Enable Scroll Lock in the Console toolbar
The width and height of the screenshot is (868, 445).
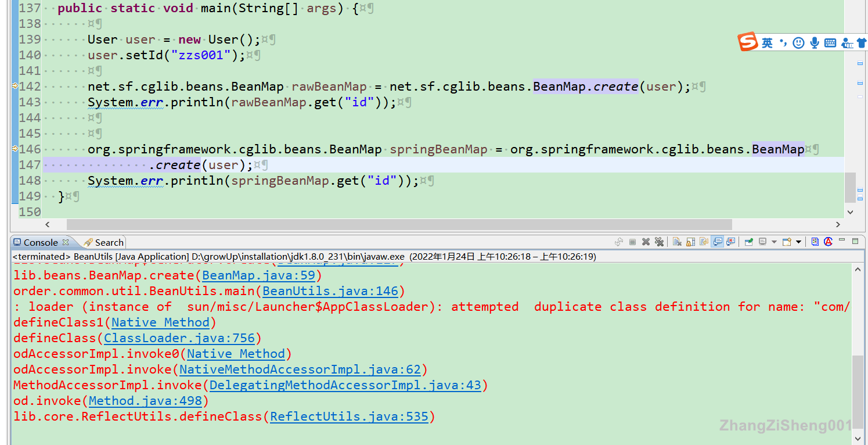click(690, 242)
